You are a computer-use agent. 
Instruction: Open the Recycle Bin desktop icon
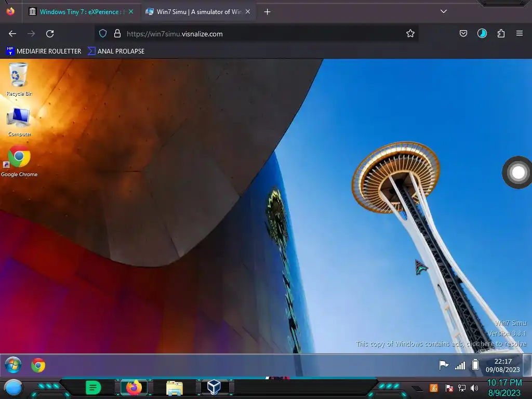(x=19, y=79)
